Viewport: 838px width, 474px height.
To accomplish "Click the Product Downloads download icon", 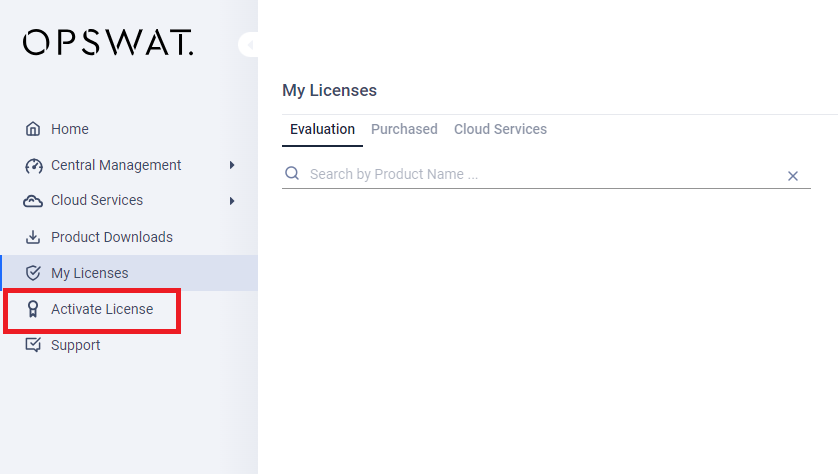I will (33, 237).
